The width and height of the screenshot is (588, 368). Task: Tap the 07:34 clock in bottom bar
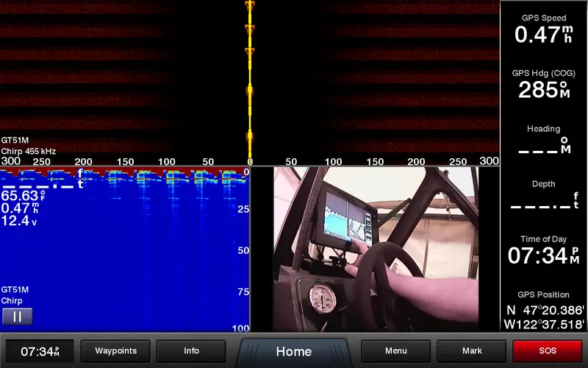coord(40,351)
